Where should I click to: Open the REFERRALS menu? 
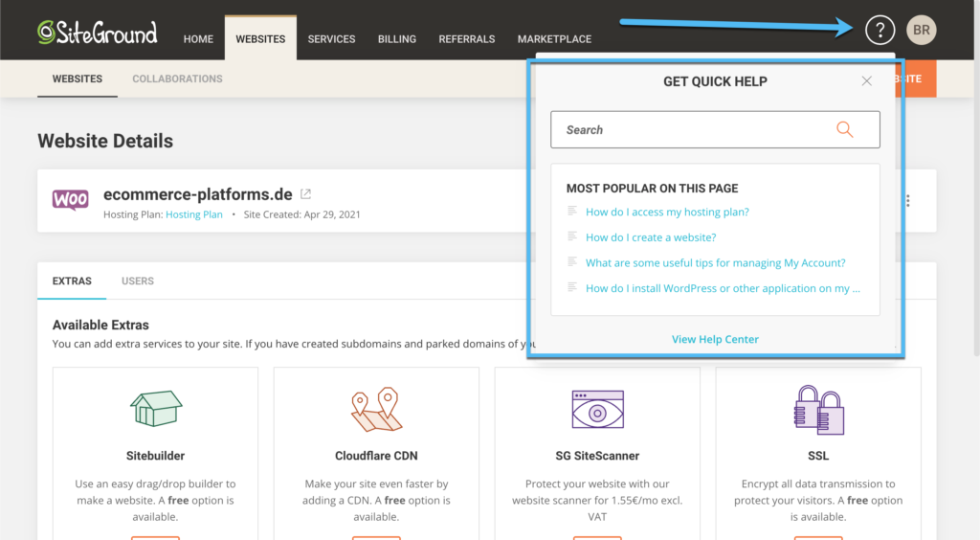(467, 38)
